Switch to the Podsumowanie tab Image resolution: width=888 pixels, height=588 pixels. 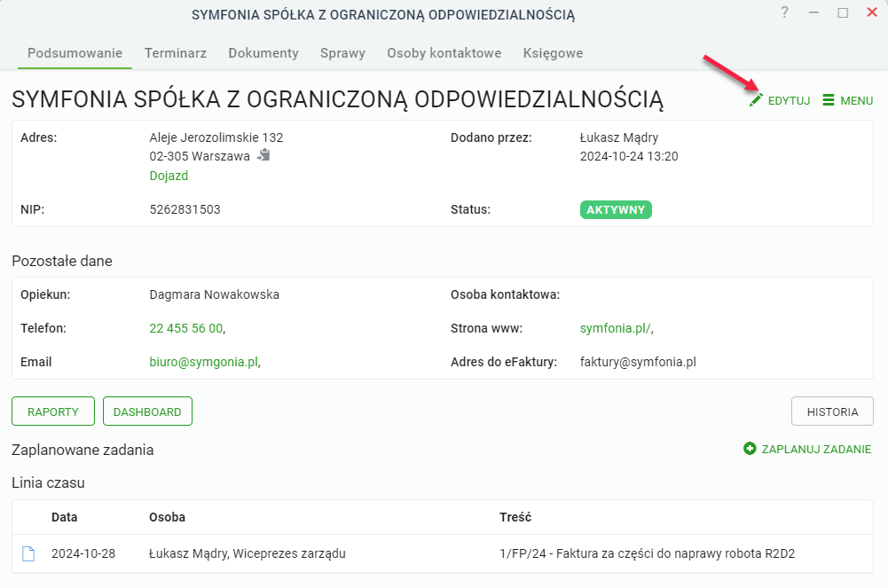75,53
